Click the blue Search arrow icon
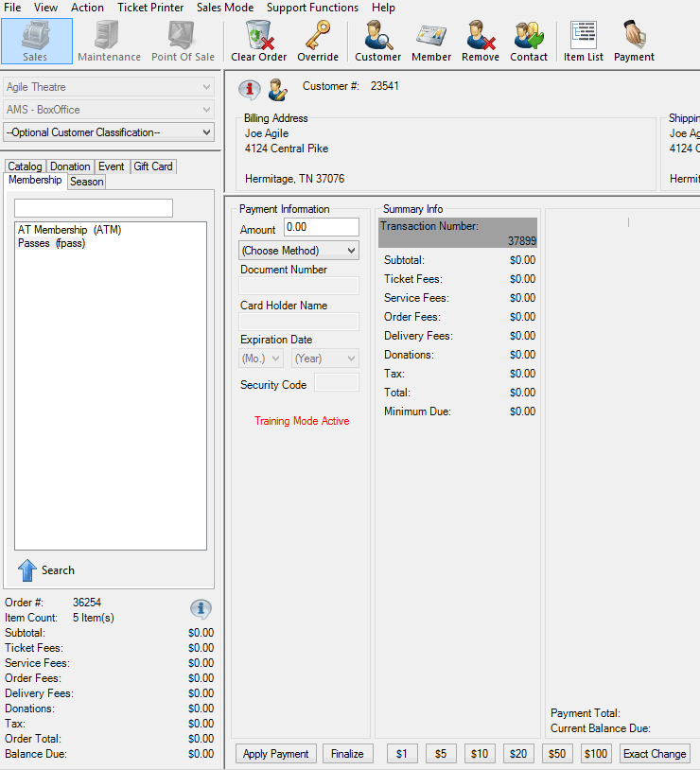The width and height of the screenshot is (700, 770). [x=27, y=570]
